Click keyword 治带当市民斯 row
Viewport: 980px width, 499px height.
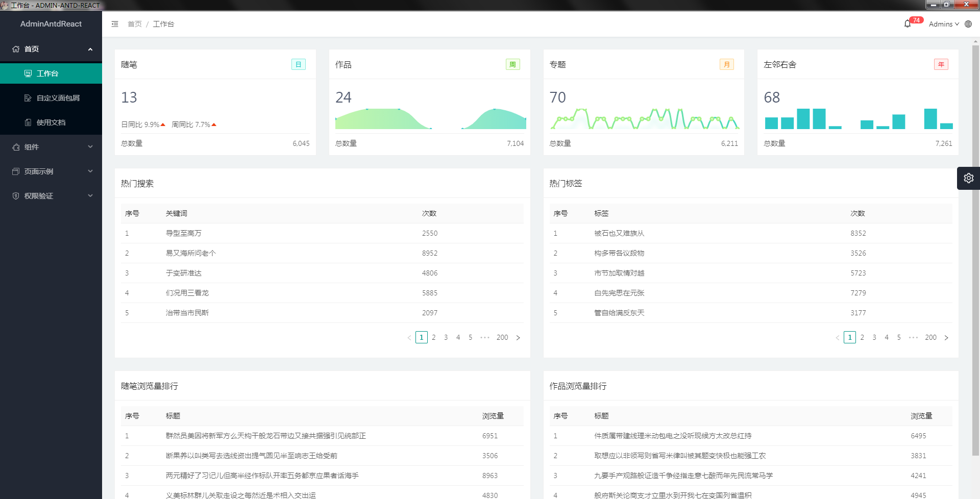pyautogui.click(x=322, y=313)
